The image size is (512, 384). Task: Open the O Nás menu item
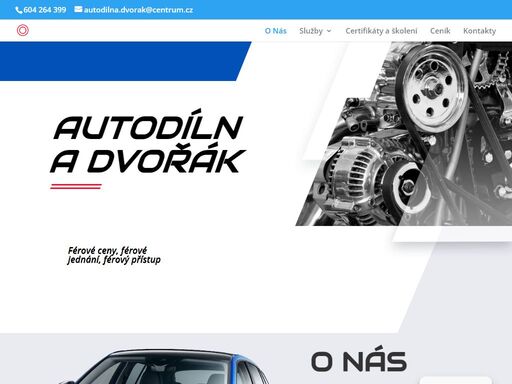[x=276, y=31]
